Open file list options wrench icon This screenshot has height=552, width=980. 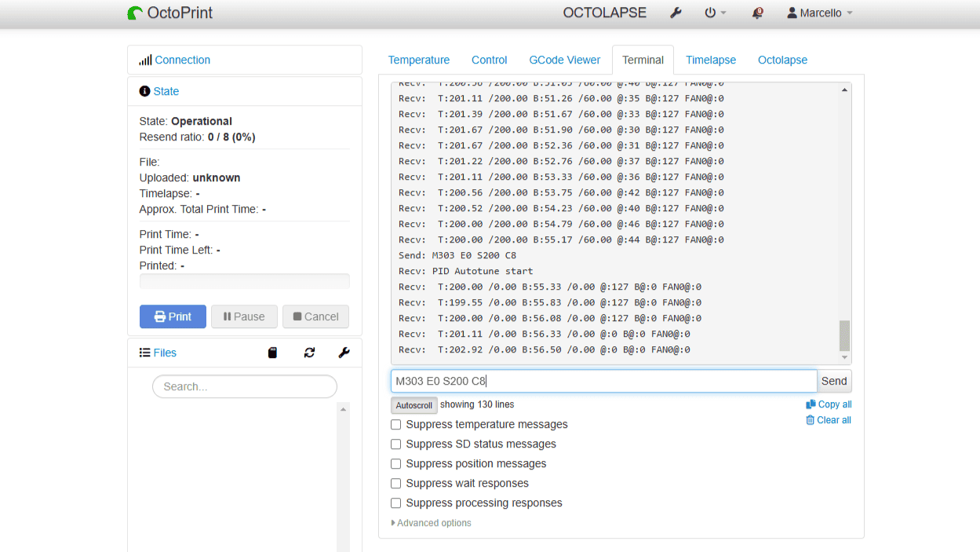(x=344, y=353)
